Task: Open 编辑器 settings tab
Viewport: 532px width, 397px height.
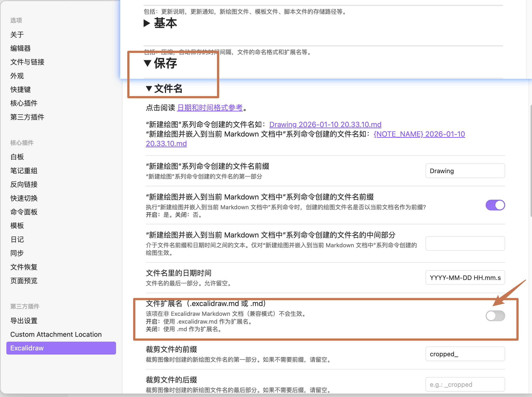Action: coord(20,48)
